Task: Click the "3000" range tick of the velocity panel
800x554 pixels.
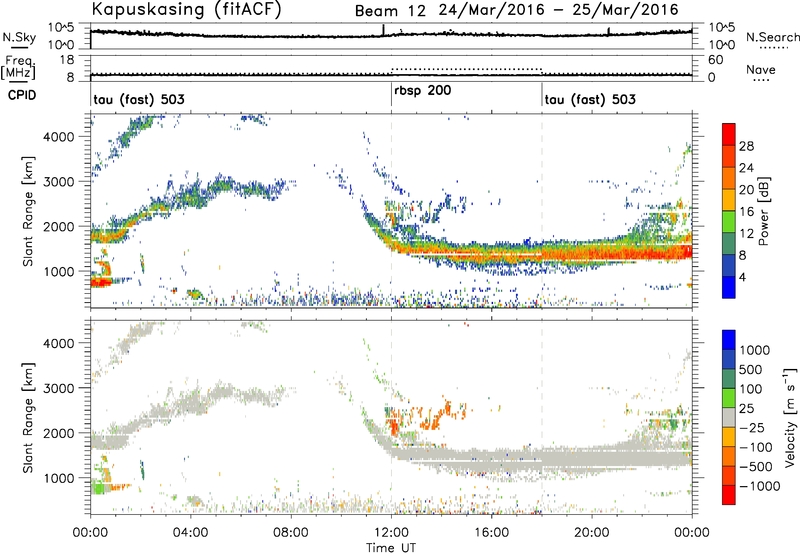Action: coord(59,388)
